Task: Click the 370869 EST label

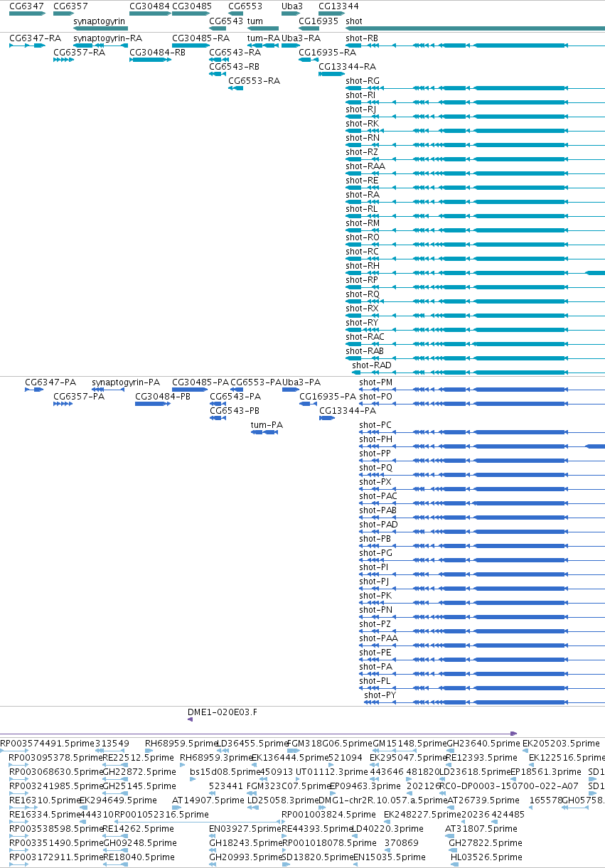Action: click(402, 843)
